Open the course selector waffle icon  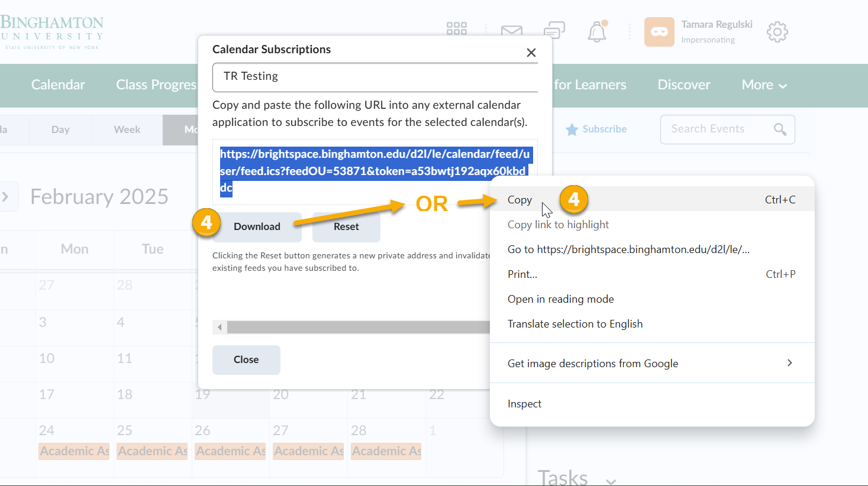click(457, 28)
